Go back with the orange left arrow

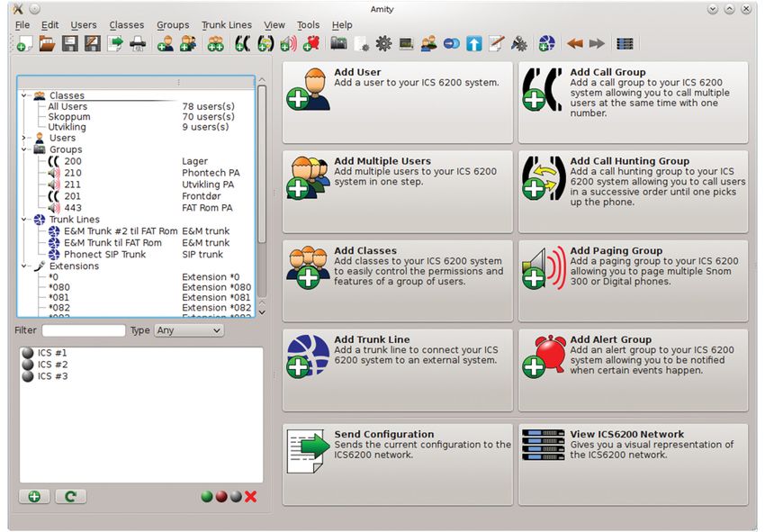[x=575, y=44]
